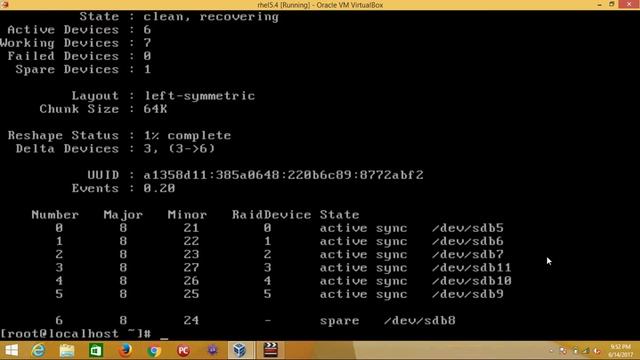Viewport: 640px width, 360px height.
Task: Click the '/dev/sdb11' device entry
Action: pos(472,268)
